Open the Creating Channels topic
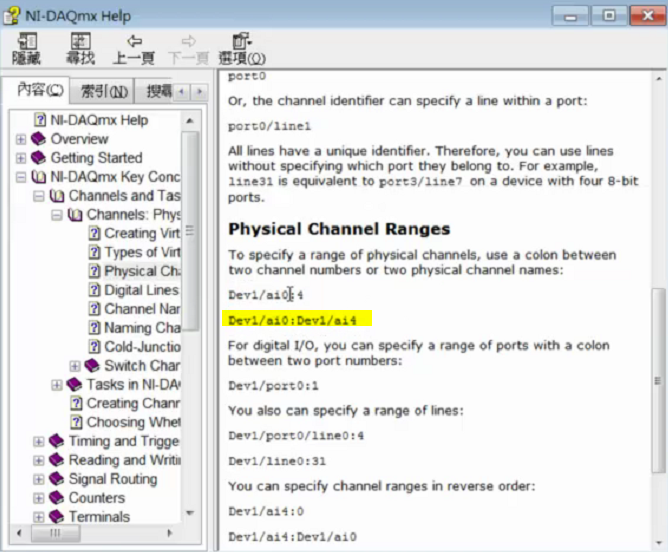 133,403
